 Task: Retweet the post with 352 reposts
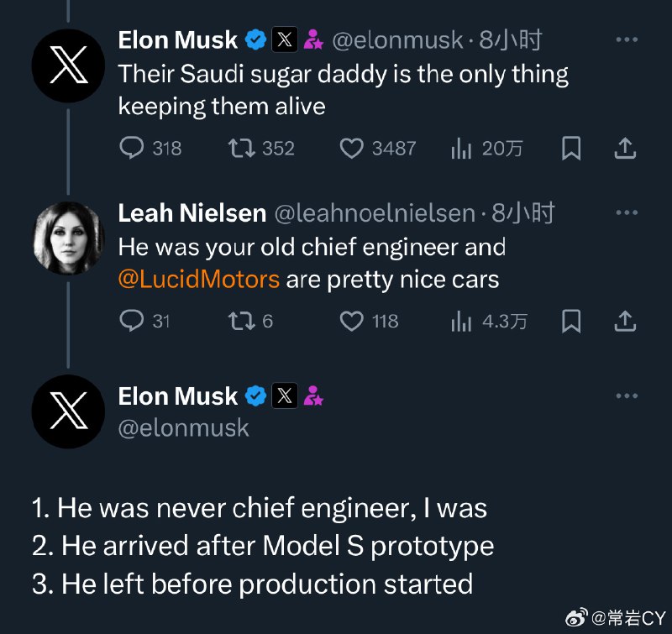(241, 149)
